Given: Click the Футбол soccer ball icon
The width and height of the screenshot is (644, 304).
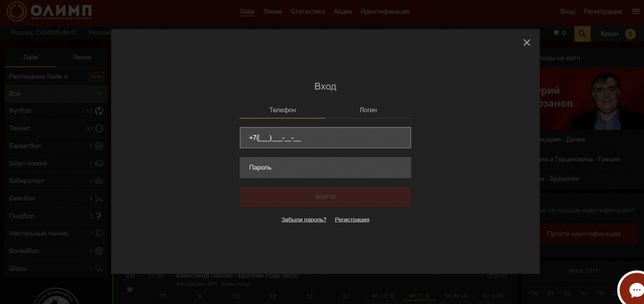Looking at the screenshot, I should [99, 111].
